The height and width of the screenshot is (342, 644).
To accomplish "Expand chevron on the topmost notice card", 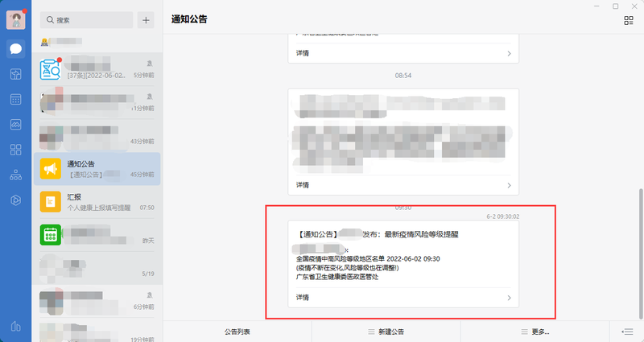I will coord(509,53).
